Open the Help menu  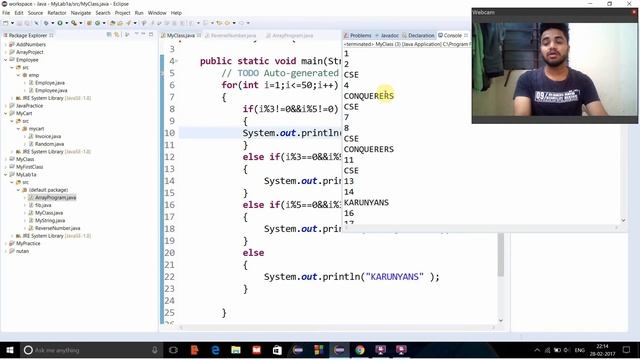176,13
